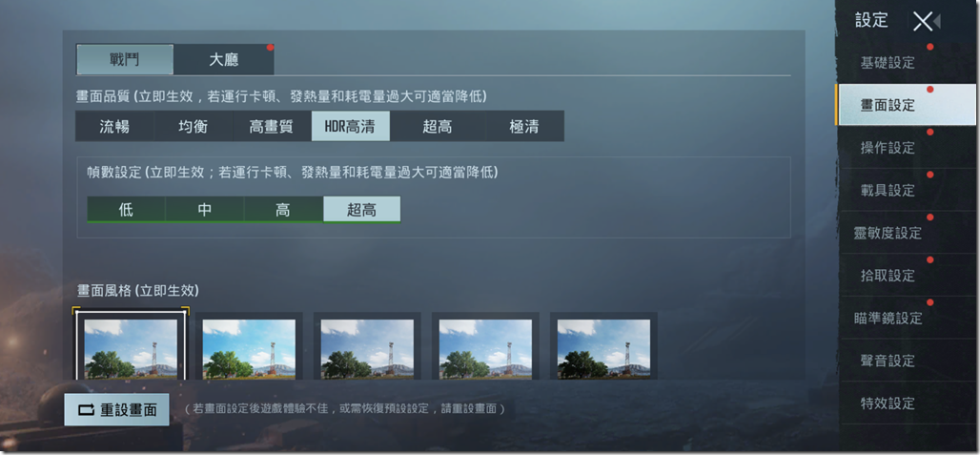Set graphics quality to 均衡
This screenshot has width=980, height=455.
[x=194, y=126]
